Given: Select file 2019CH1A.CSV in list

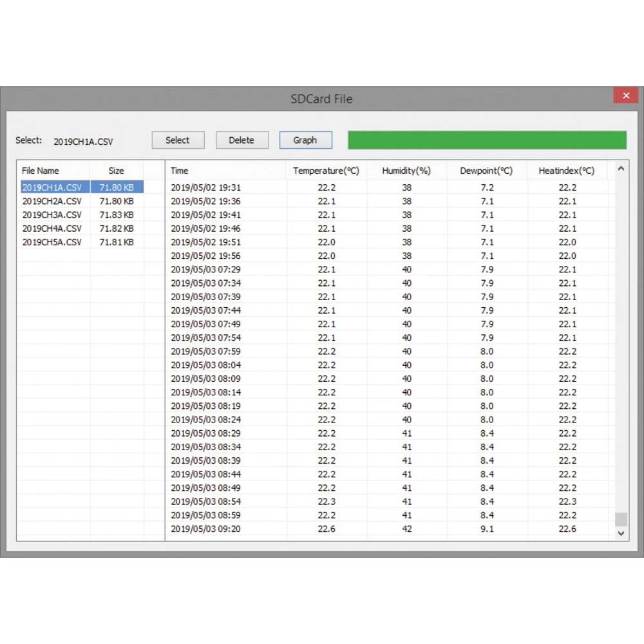Looking at the screenshot, I should (52, 187).
